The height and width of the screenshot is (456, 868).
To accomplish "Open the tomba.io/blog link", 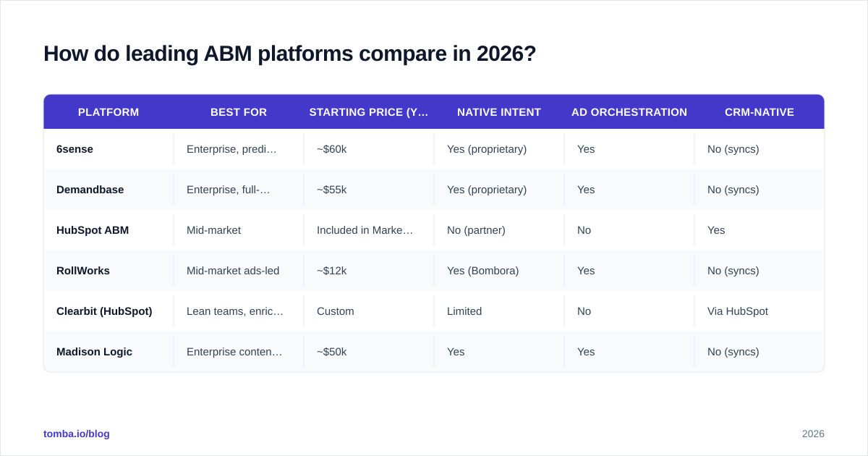I will [77, 434].
